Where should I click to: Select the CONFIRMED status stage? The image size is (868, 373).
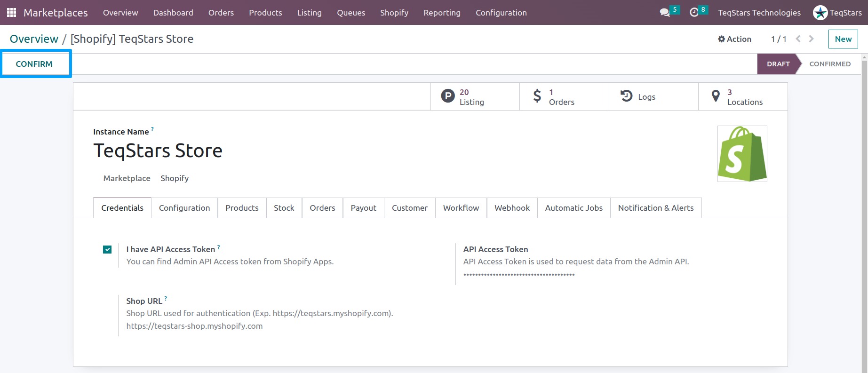coord(830,64)
